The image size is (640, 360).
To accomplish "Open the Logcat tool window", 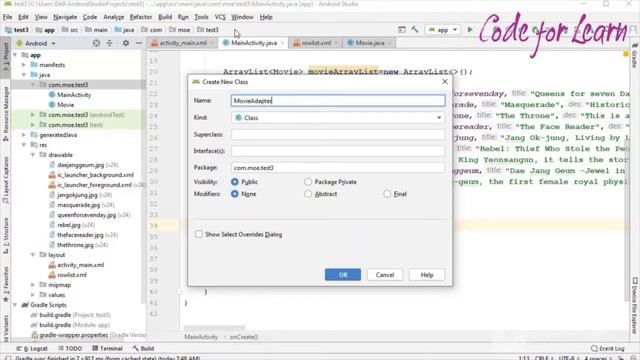I will tap(32, 349).
